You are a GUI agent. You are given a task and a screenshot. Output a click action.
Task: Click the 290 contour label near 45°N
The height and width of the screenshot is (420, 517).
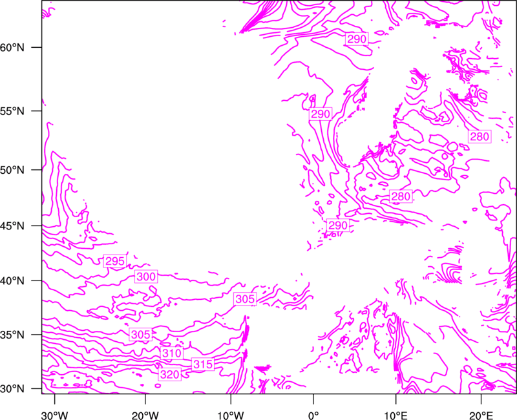338,226
